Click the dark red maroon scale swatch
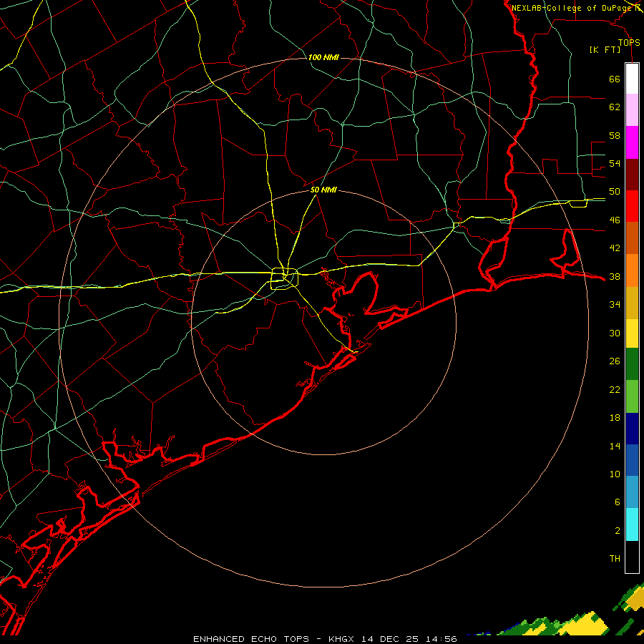 click(x=632, y=175)
